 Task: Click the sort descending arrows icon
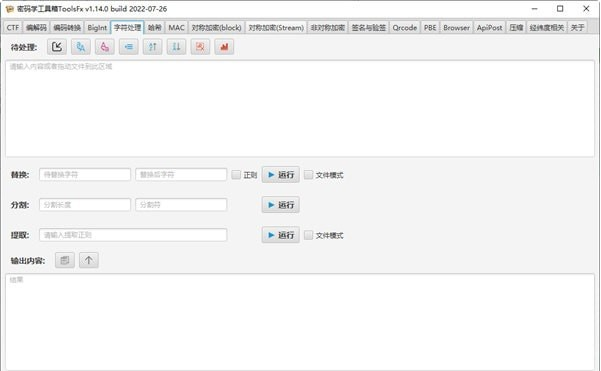coord(176,47)
